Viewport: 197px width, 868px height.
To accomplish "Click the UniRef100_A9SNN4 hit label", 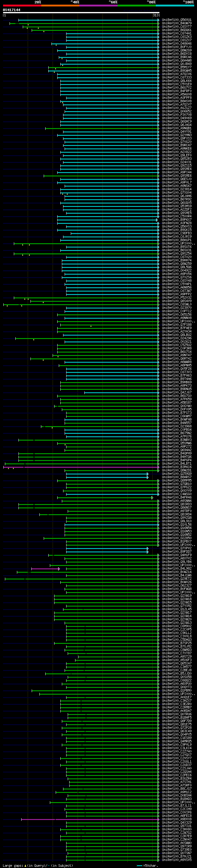I will tap(177, 501).
